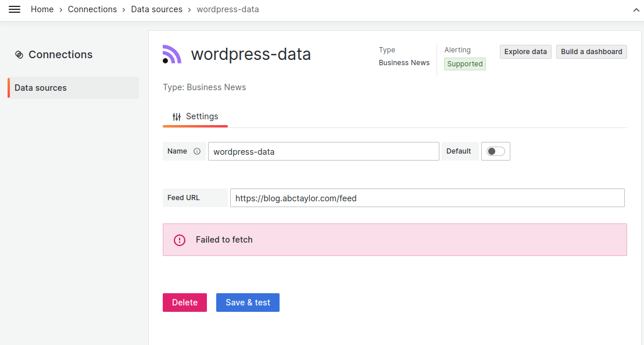Click the Settings sliders icon
Image resolution: width=644 pixels, height=345 pixels.
[177, 117]
